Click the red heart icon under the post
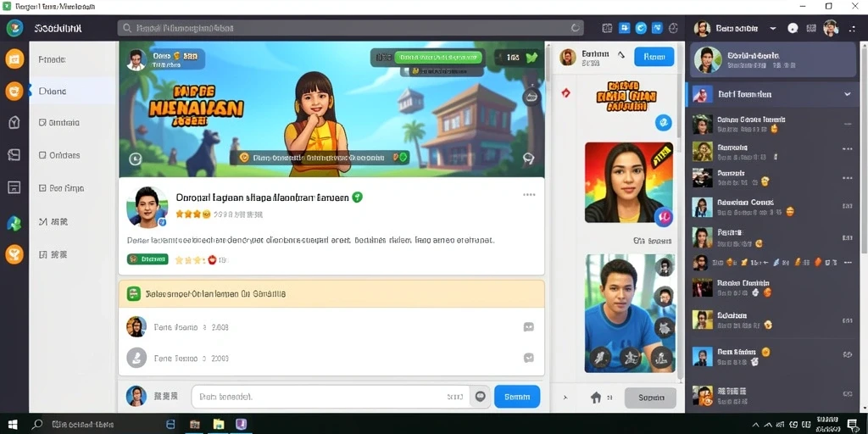The image size is (868, 434). 211,259
